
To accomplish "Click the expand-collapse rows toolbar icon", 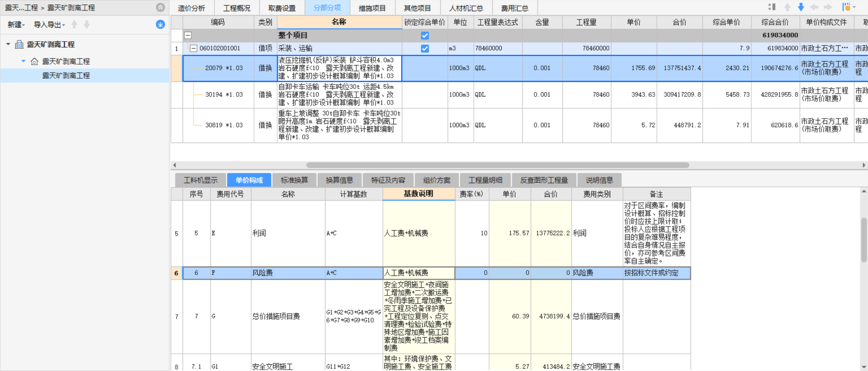I will 772,7.
